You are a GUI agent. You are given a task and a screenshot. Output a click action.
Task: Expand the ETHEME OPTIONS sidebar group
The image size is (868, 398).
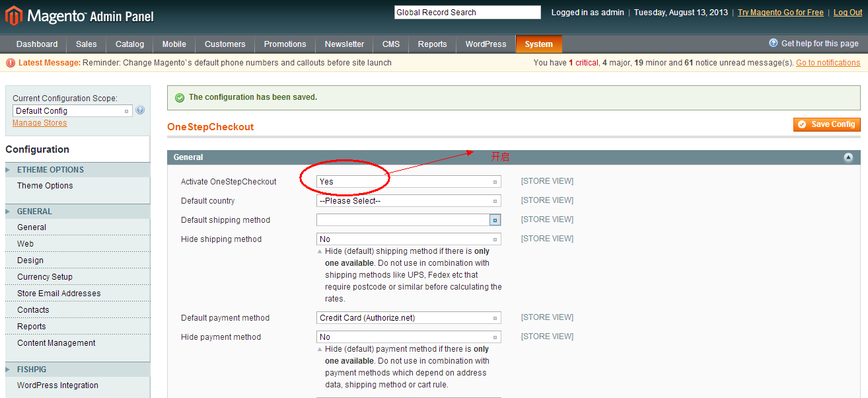[77, 170]
